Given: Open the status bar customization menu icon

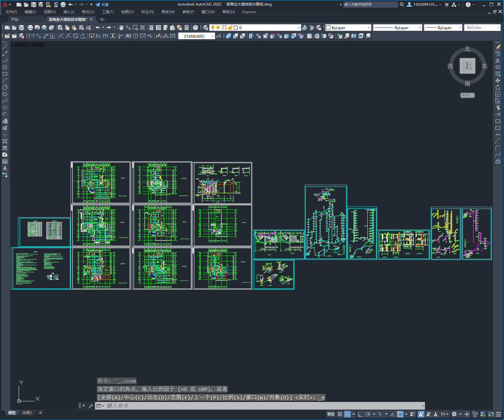Looking at the screenshot, I should (498, 414).
